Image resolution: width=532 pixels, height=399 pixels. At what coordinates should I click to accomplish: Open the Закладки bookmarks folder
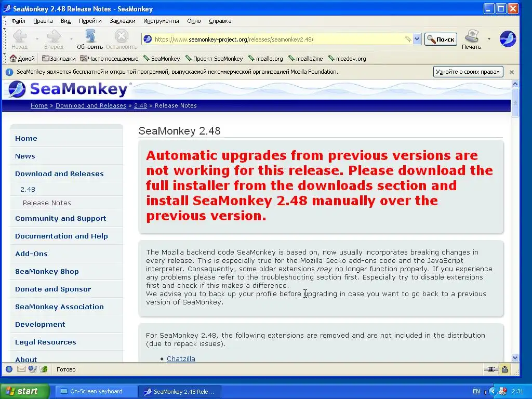coord(59,59)
